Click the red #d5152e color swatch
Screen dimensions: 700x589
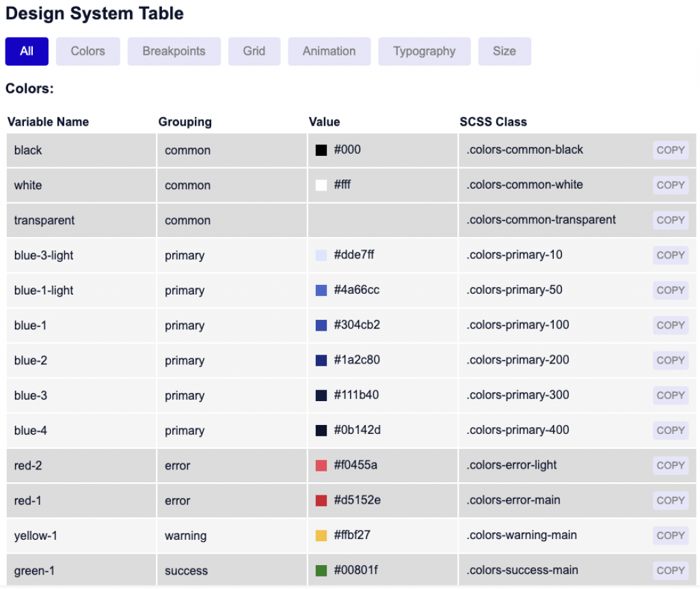click(x=321, y=501)
